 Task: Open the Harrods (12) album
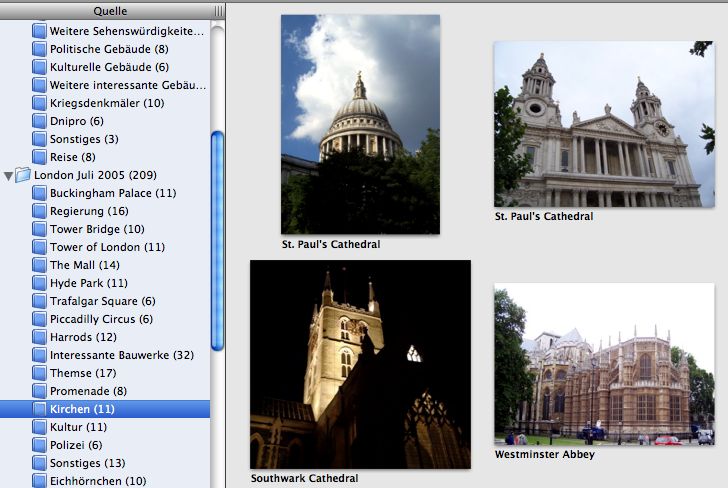[x=105, y=337]
